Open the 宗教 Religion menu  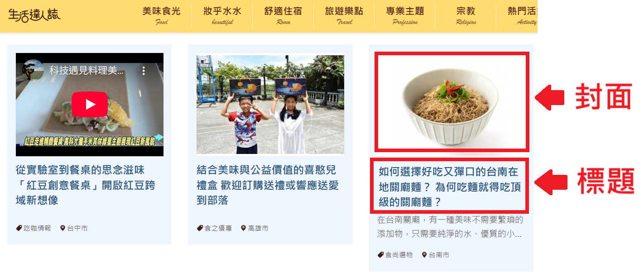(x=466, y=15)
